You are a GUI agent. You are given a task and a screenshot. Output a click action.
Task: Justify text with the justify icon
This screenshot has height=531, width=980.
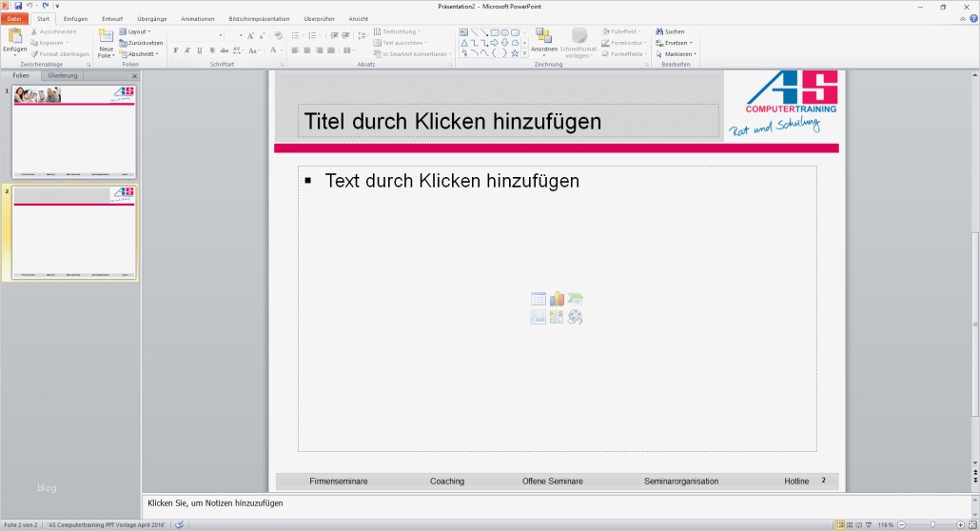click(330, 50)
